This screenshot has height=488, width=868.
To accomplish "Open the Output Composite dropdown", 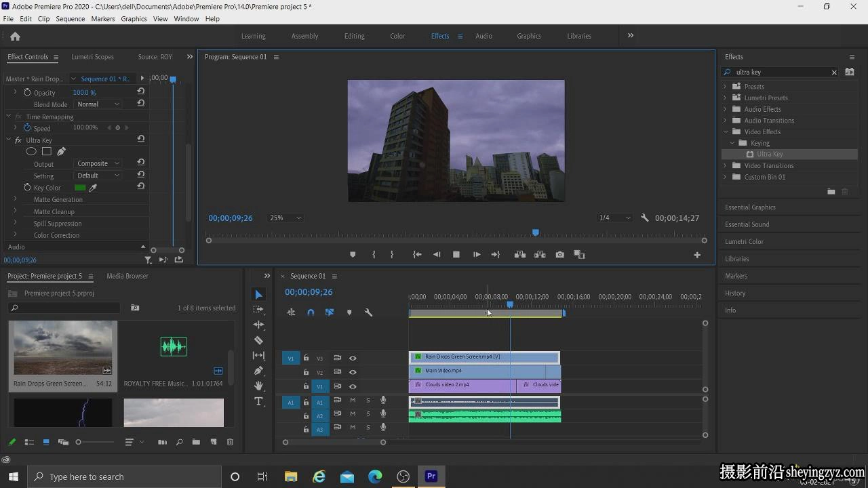I will 98,163.
